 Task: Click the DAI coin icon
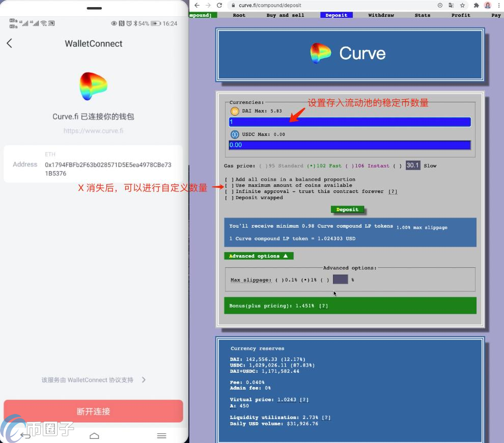[x=235, y=111]
